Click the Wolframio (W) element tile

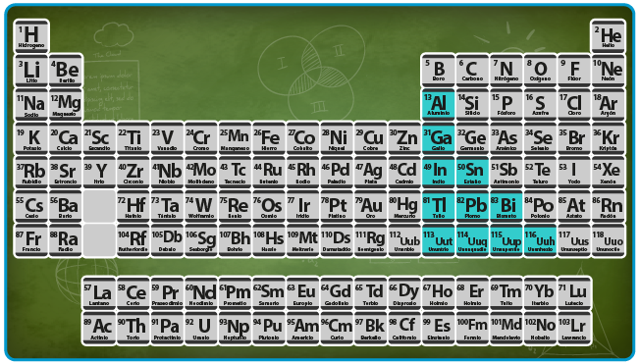(x=201, y=206)
